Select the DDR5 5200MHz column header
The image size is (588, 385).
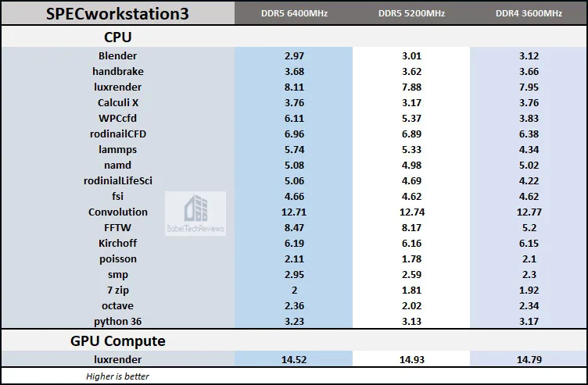click(x=411, y=13)
